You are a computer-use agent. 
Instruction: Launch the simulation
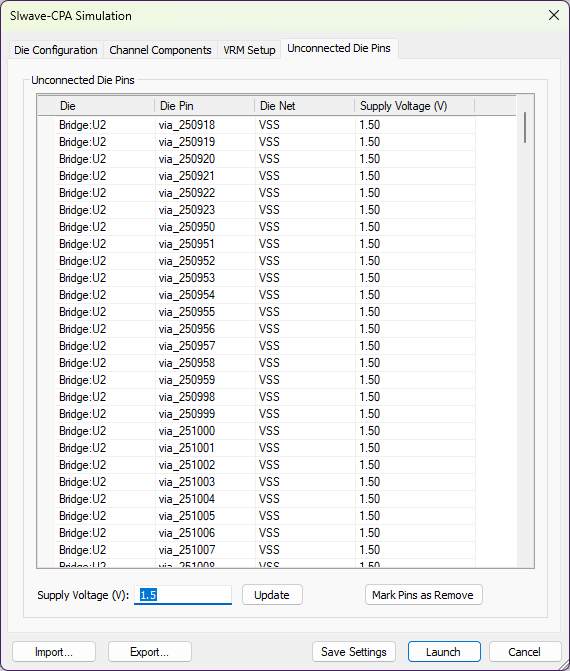444,652
